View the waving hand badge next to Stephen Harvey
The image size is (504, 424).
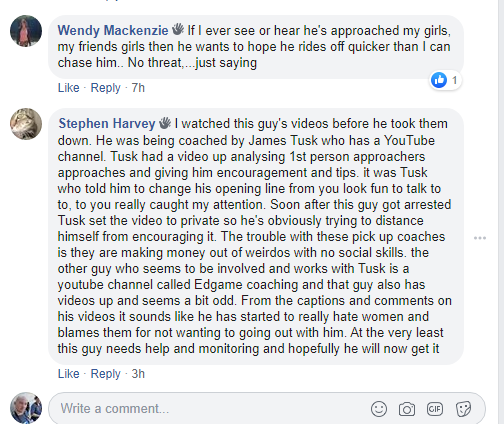[x=165, y=123]
